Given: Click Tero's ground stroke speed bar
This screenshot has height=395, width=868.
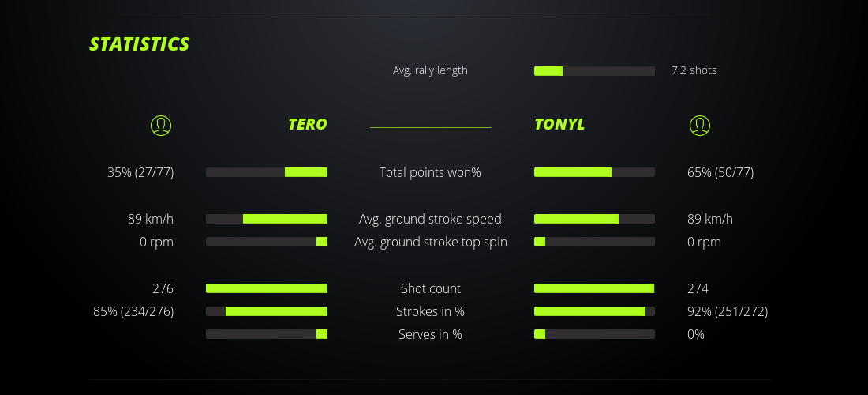Looking at the screenshot, I should tap(267, 219).
